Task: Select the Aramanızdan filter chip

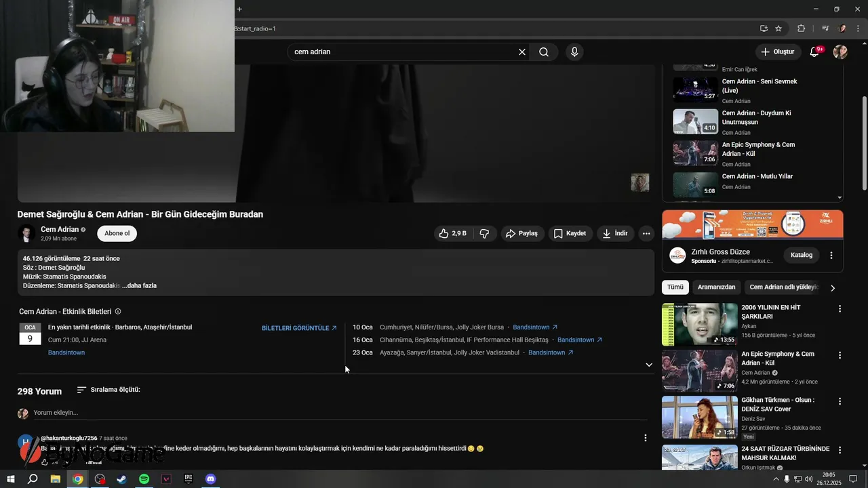Action: tap(716, 287)
